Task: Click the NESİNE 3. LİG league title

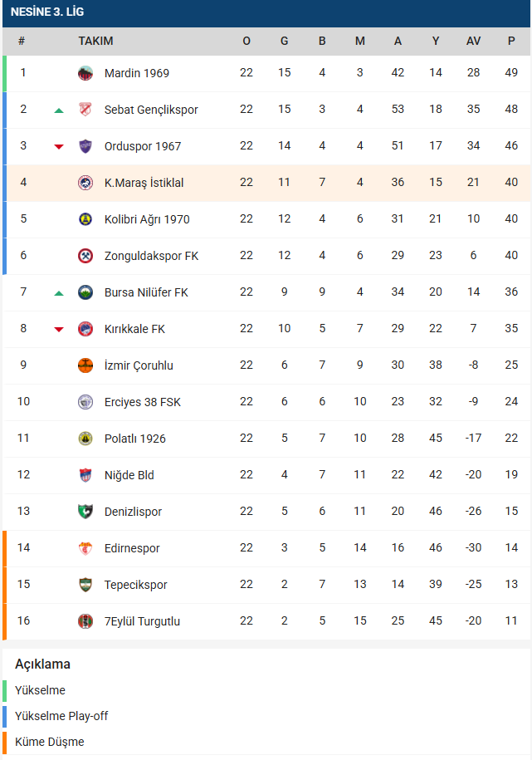Action: (47, 12)
